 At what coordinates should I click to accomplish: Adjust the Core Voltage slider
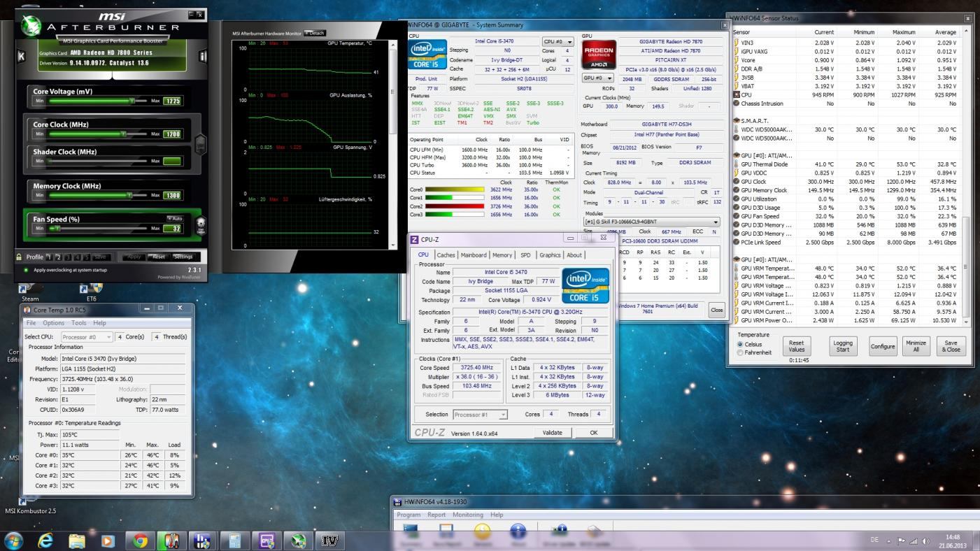97,101
